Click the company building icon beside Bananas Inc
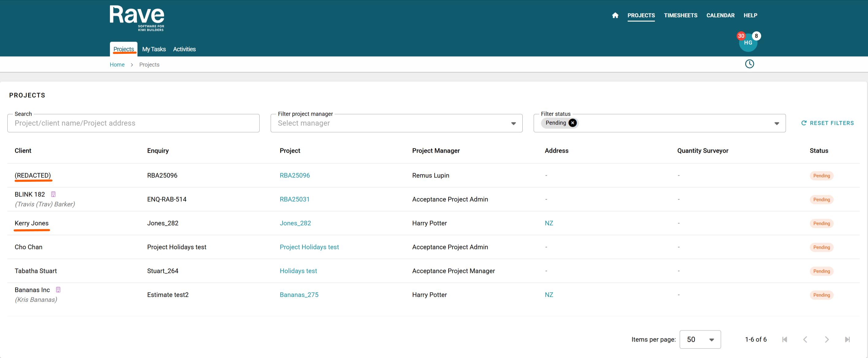868x358 pixels. tap(58, 290)
